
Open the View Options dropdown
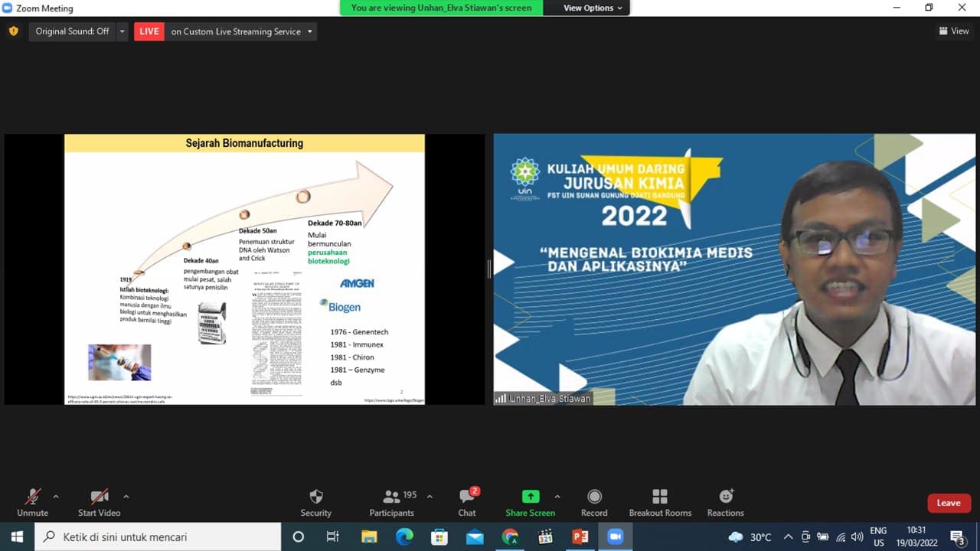593,8
